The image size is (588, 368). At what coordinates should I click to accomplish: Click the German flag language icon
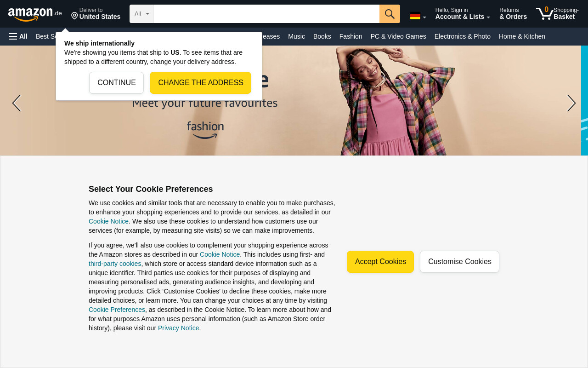point(415,16)
